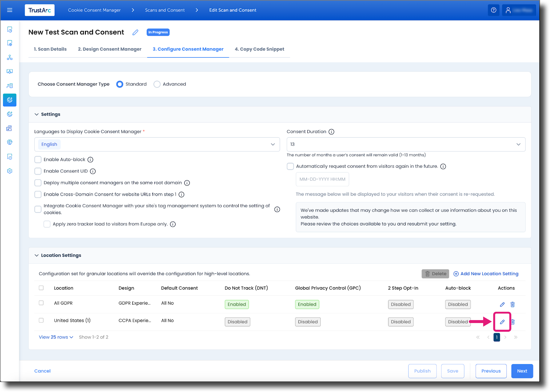Select the Standard consent manager type
The image size is (550, 392).
[x=120, y=84]
